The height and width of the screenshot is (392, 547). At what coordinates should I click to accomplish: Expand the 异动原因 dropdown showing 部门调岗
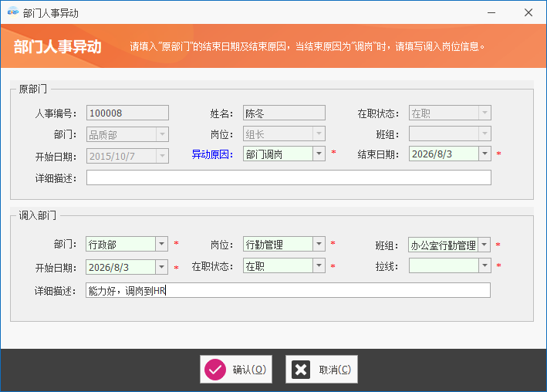click(x=319, y=154)
